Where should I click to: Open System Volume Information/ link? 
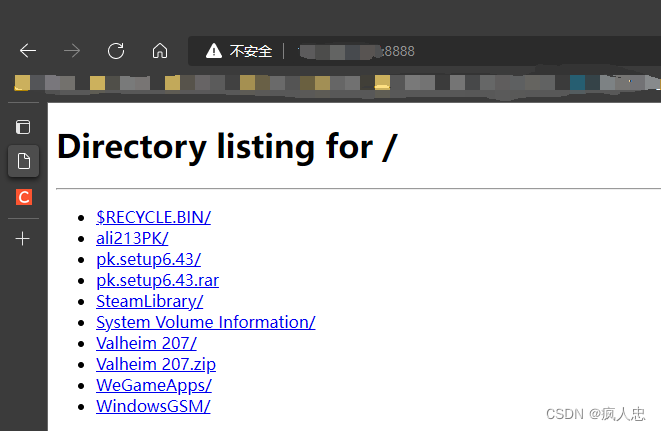205,322
